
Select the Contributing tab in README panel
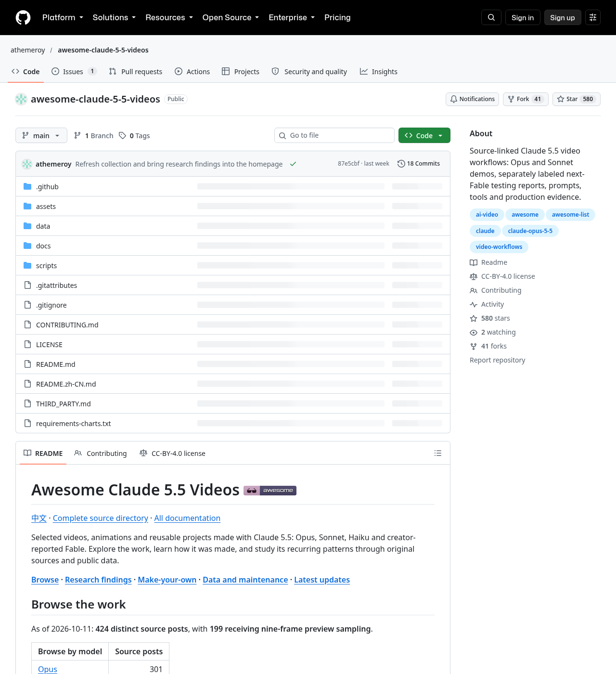pos(101,454)
